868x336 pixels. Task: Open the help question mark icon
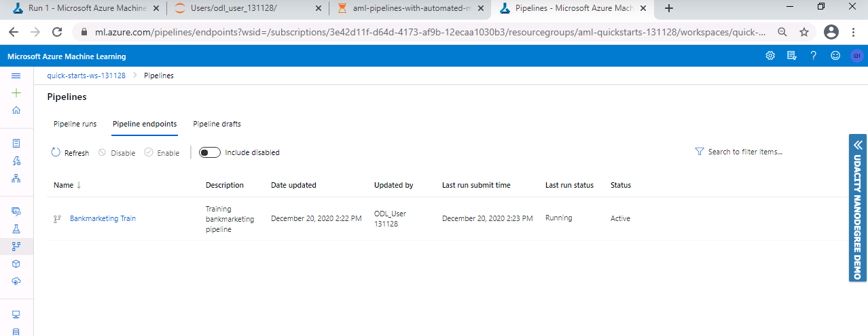(813, 56)
